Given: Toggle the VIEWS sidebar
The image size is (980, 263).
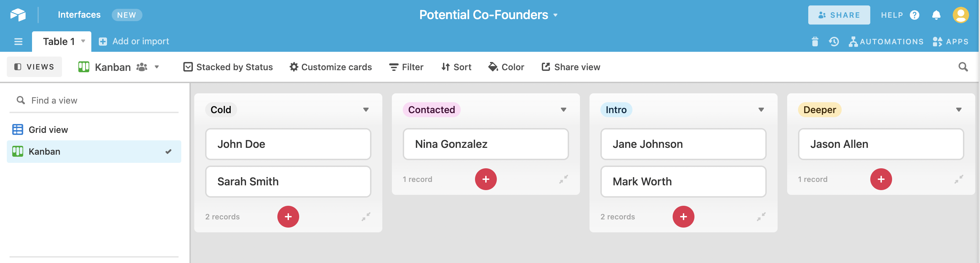Looking at the screenshot, I should 34,67.
